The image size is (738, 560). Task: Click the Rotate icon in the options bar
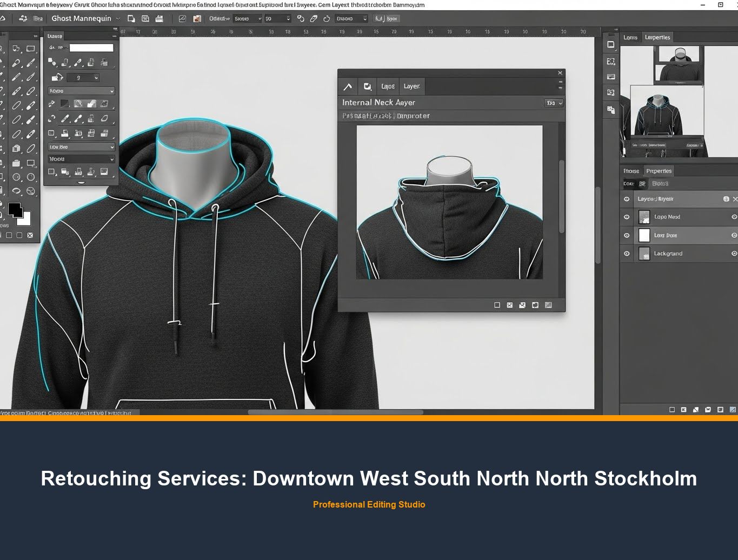(x=326, y=18)
